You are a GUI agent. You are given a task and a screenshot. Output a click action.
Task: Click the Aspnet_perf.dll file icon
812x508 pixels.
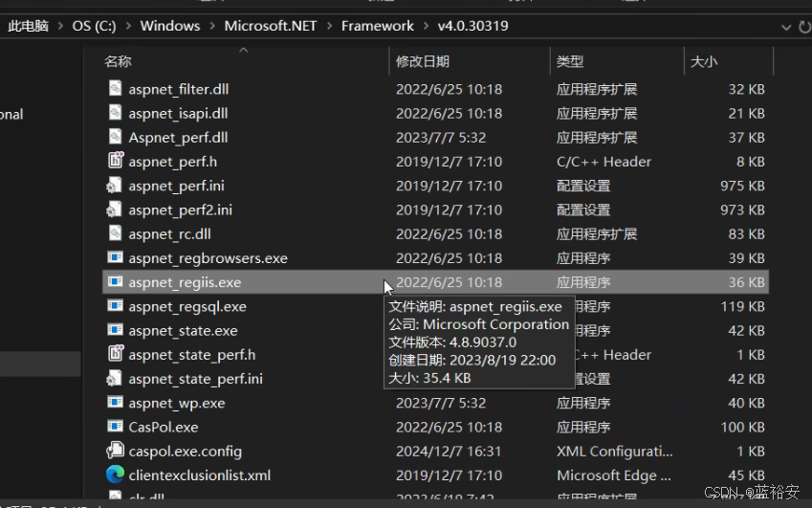point(115,137)
